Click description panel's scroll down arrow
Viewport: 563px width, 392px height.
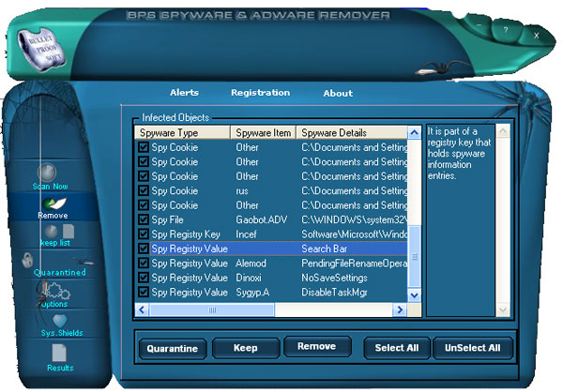click(x=503, y=309)
